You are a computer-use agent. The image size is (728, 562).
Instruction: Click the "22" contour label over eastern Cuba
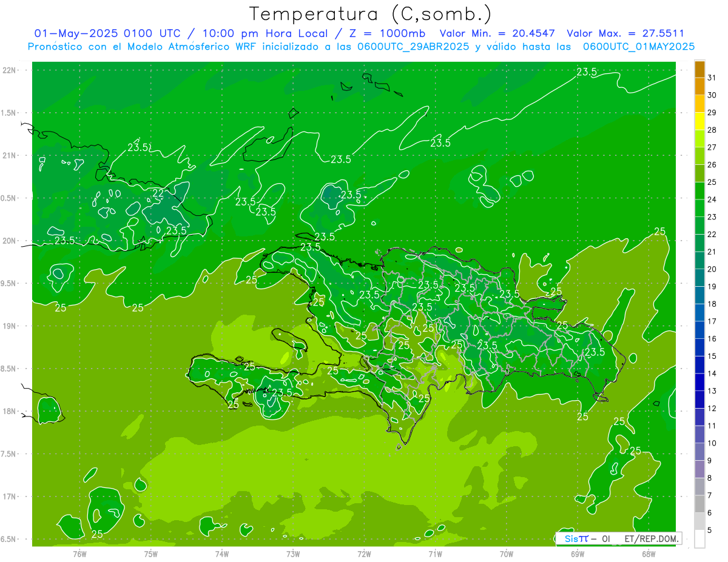click(x=158, y=193)
